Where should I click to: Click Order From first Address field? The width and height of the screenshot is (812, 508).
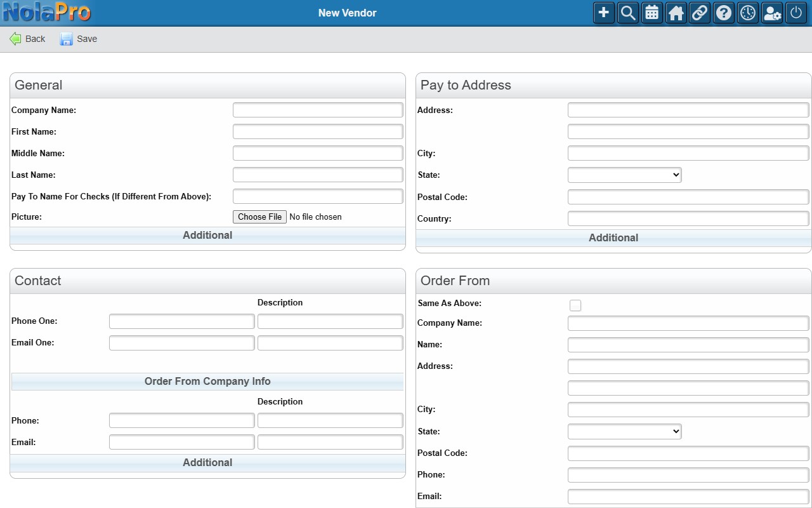(688, 366)
